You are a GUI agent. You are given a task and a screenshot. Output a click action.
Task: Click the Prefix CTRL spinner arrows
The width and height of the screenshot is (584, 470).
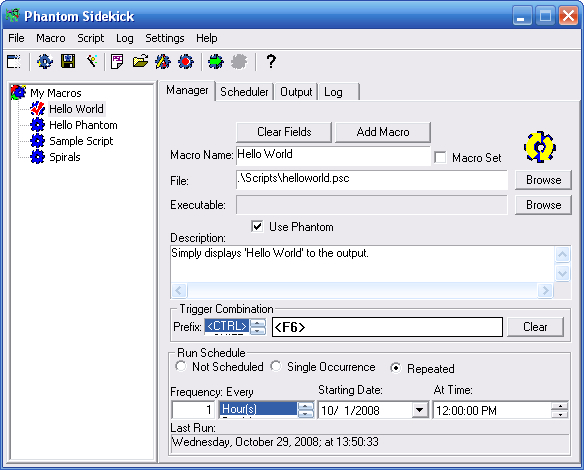pyautogui.click(x=258, y=327)
